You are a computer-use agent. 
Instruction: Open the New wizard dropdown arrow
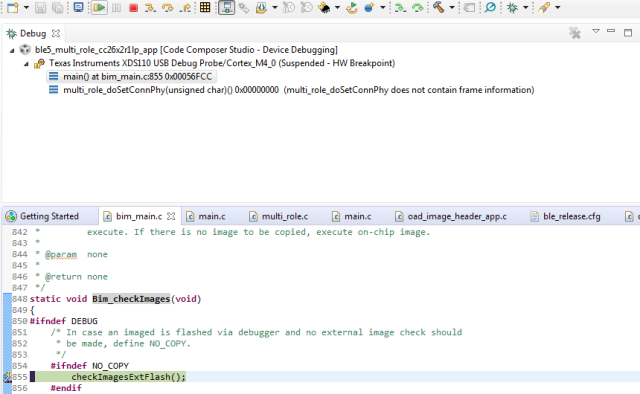pos(26,7)
